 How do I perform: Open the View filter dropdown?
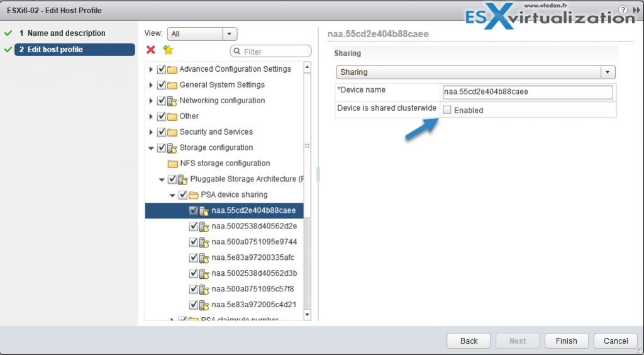point(229,34)
